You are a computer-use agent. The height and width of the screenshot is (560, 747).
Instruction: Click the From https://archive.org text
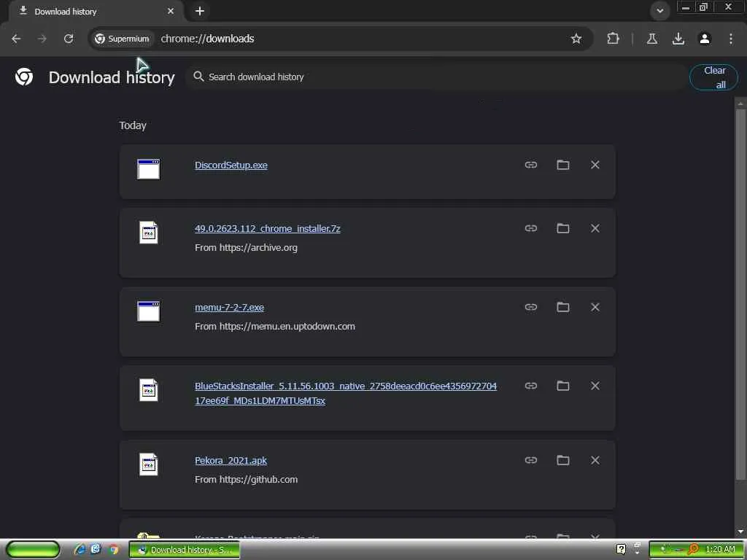[246, 248]
